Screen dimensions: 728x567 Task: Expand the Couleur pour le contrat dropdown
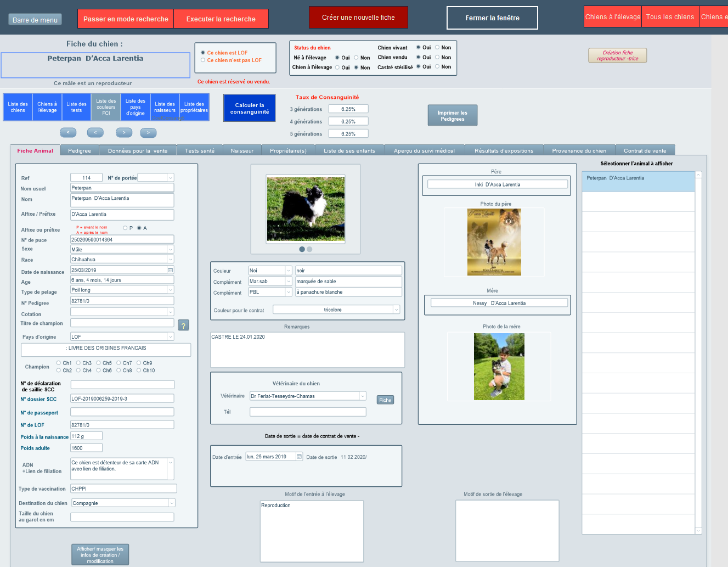point(395,309)
